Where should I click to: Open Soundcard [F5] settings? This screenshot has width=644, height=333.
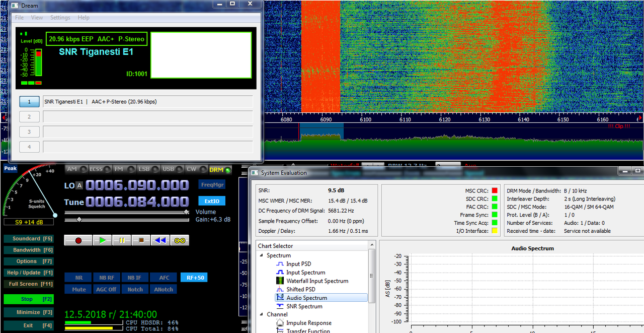(28, 238)
